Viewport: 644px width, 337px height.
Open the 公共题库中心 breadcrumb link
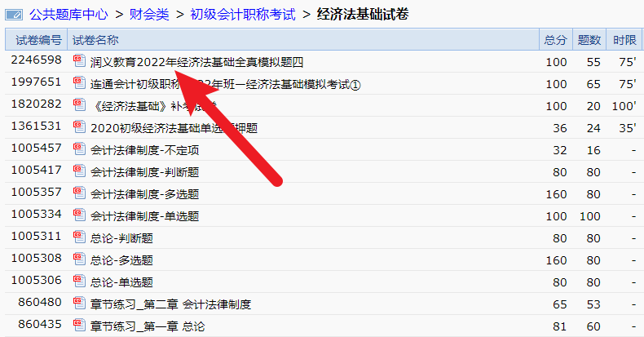point(68,15)
